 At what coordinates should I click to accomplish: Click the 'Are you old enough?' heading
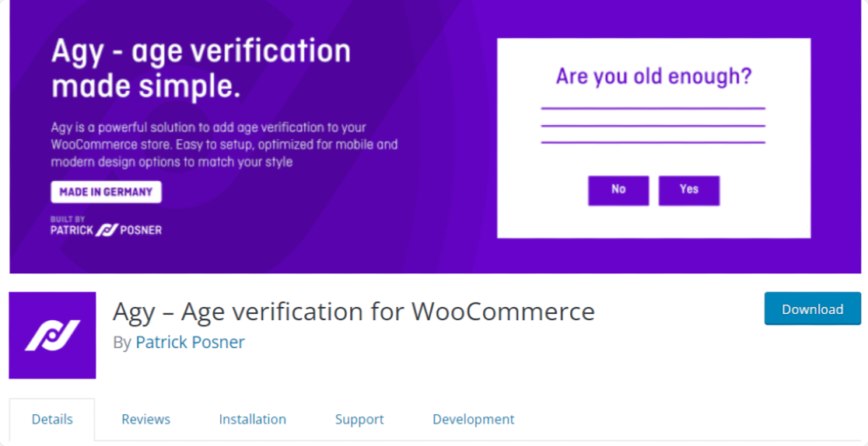tap(653, 77)
